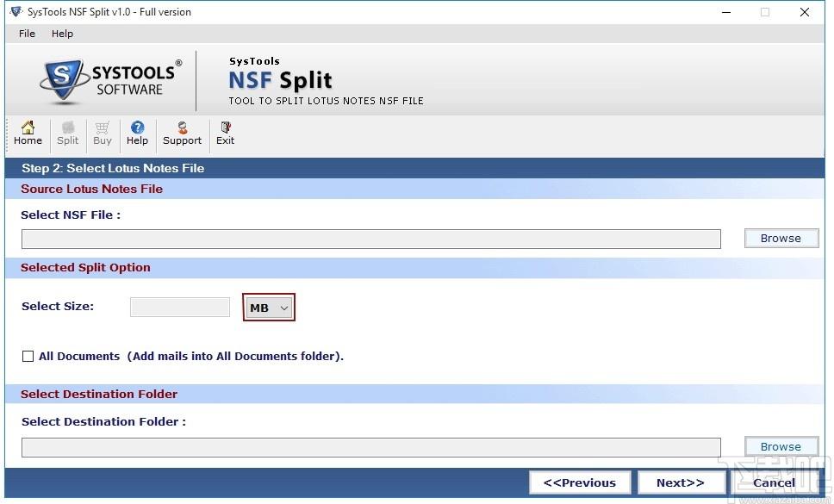Click the Exit door icon
The width and height of the screenshot is (834, 504).
(225, 134)
